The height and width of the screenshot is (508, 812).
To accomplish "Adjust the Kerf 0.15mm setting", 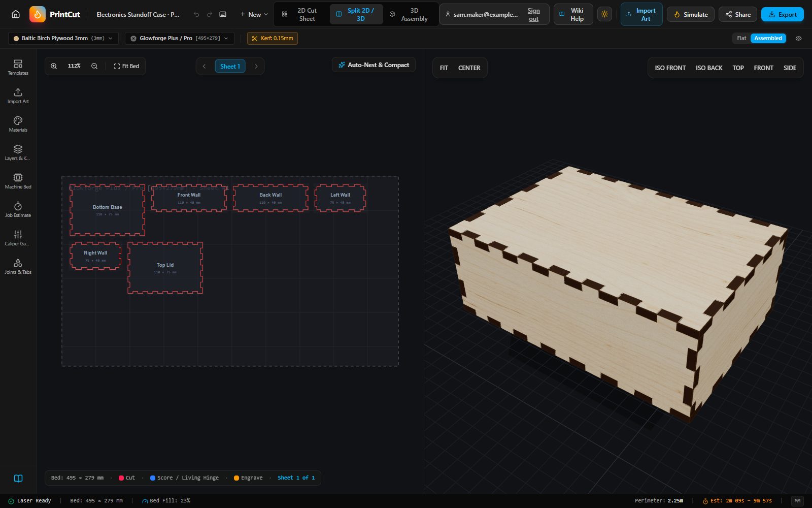I will [273, 38].
